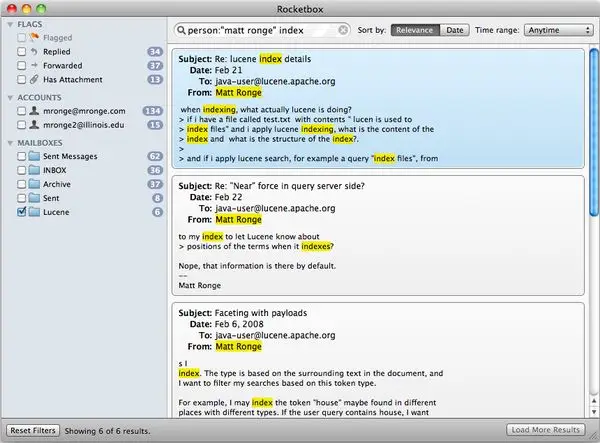The width and height of the screenshot is (600, 443).
Task: Click the Forwarded count badge 37
Action: 155,65
